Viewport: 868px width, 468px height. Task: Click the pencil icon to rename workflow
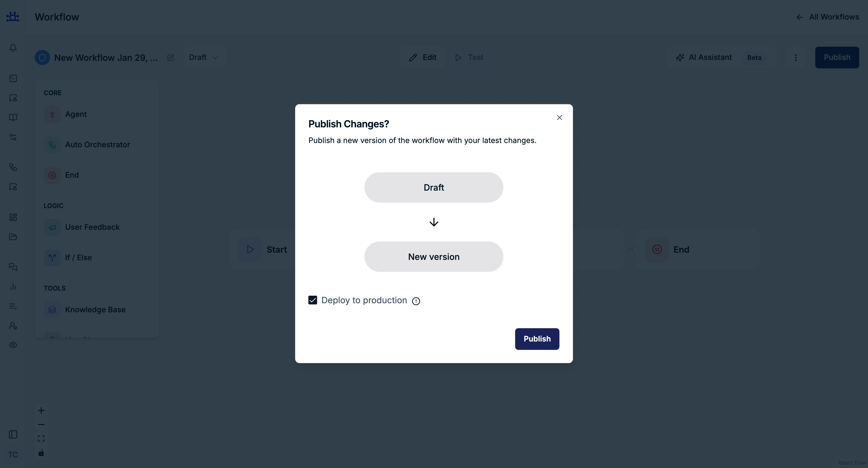click(x=171, y=58)
